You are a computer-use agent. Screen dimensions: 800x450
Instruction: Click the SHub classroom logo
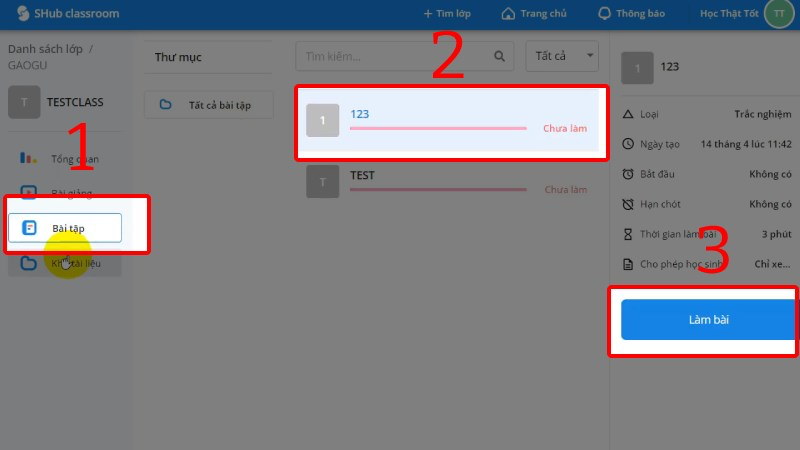[67, 13]
